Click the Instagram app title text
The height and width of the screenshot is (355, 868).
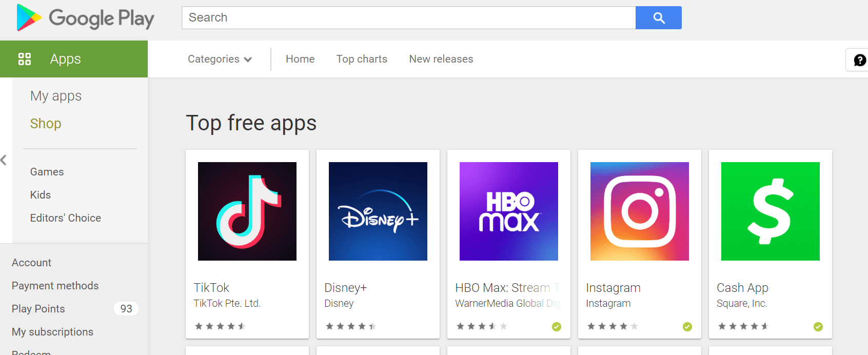point(613,288)
